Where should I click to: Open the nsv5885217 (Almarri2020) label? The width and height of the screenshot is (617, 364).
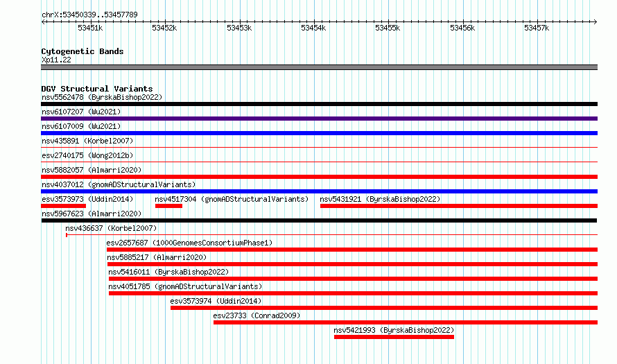157,257
